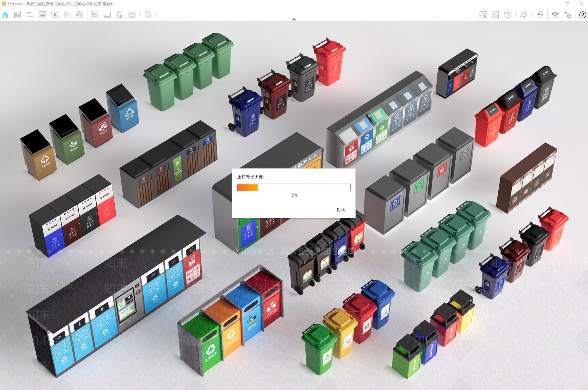The image size is (588, 390).
Task: Open the building materials editor icon
Action: [67, 15]
